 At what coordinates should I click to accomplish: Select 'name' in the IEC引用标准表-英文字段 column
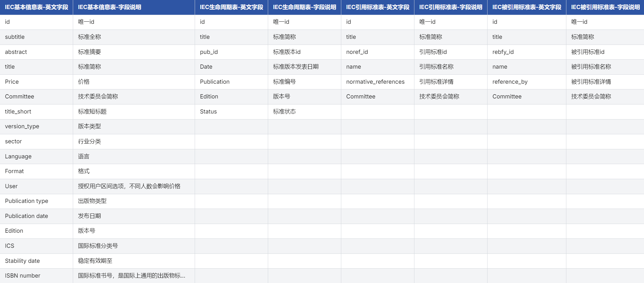[x=378, y=67]
